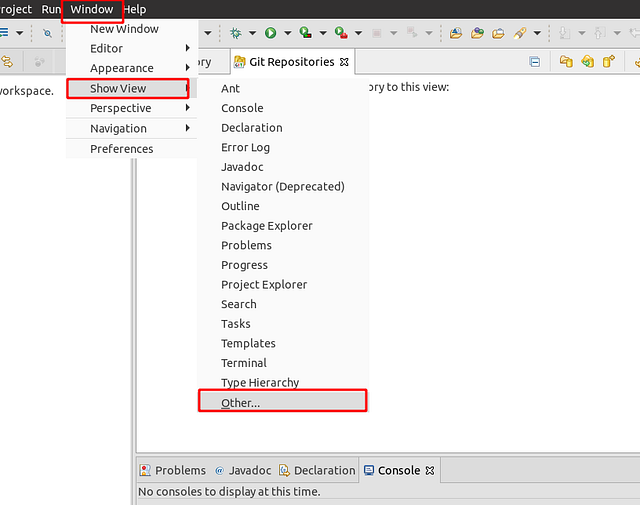Add existing local Git repository icon

[566, 62]
